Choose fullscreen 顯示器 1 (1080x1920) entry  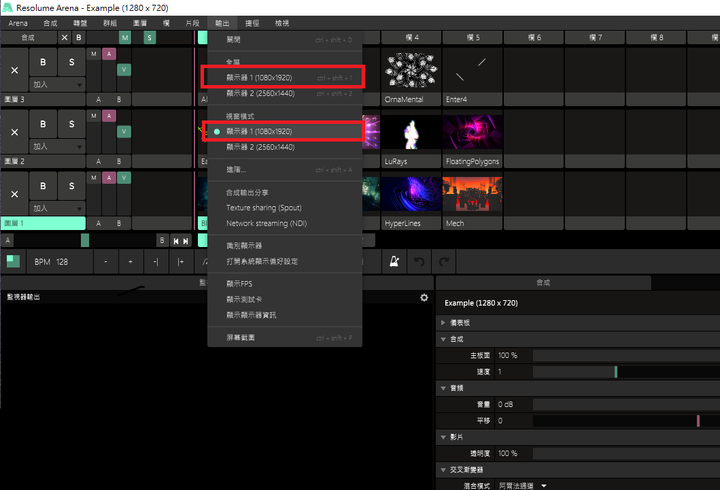(x=283, y=78)
